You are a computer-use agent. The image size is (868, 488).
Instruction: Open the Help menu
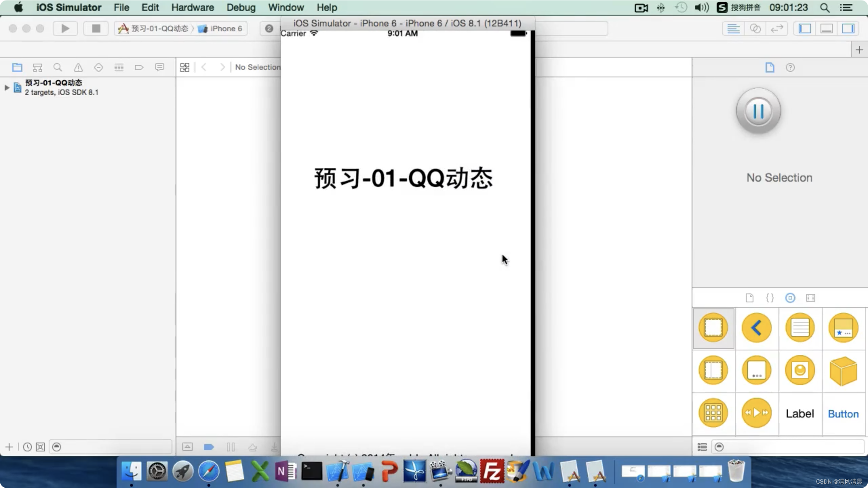[327, 7]
